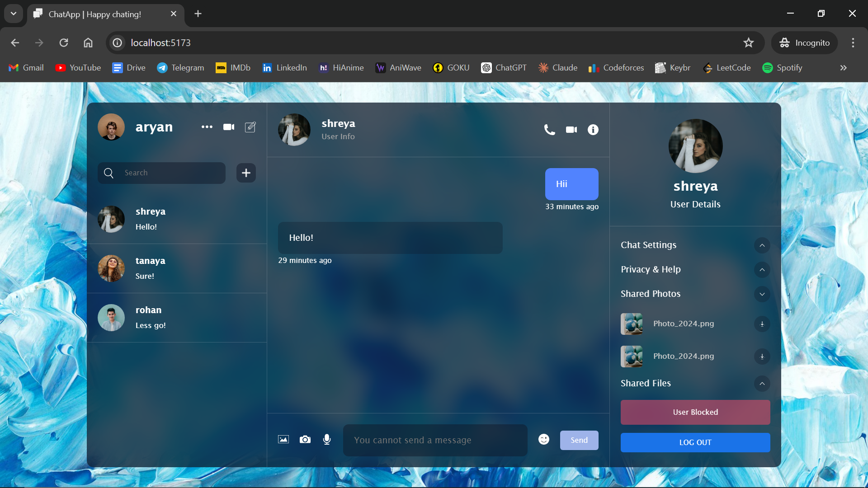This screenshot has width=868, height=488.
Task: Toggle video camera icon on aryan's profile
Action: (228, 127)
